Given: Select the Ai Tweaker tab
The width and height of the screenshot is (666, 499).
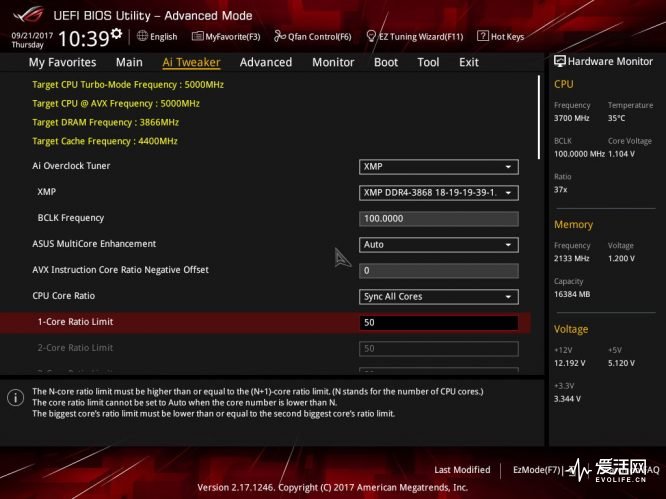Looking at the screenshot, I should pyautogui.click(x=191, y=62).
